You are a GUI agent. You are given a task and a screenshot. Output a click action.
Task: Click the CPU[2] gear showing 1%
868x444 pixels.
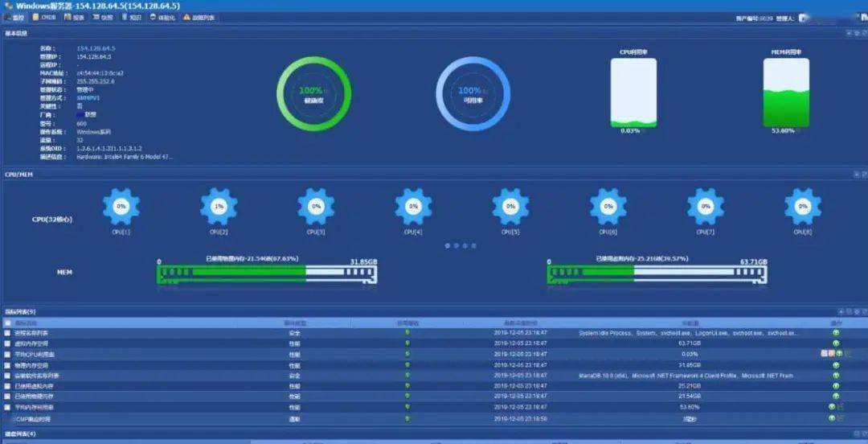tap(219, 206)
